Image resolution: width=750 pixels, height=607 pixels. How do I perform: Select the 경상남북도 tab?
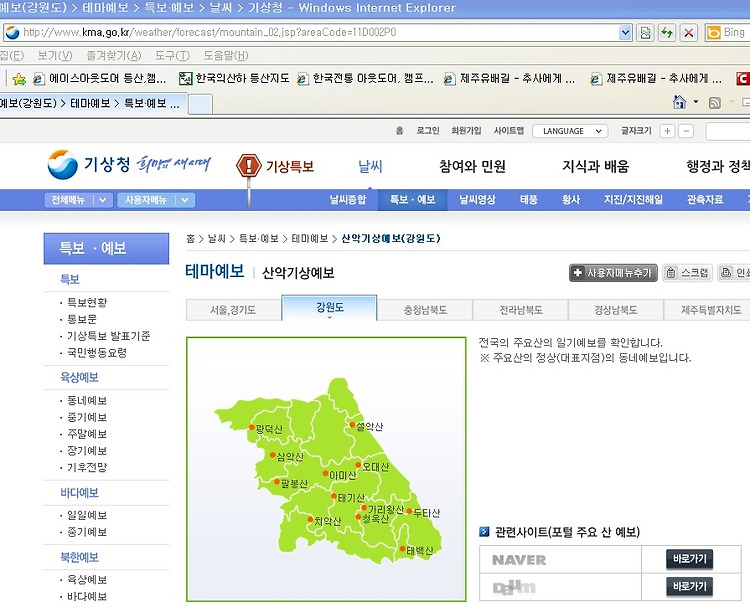[616, 310]
